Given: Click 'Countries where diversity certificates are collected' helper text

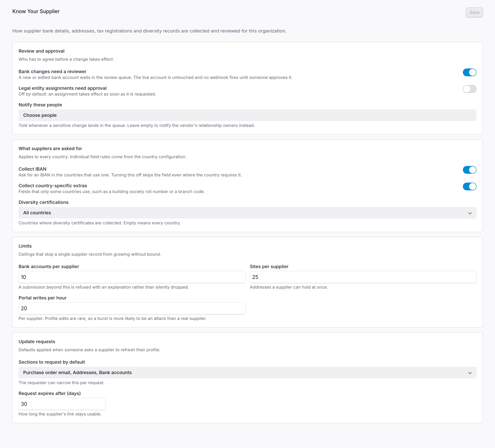Looking at the screenshot, I should [100, 223].
